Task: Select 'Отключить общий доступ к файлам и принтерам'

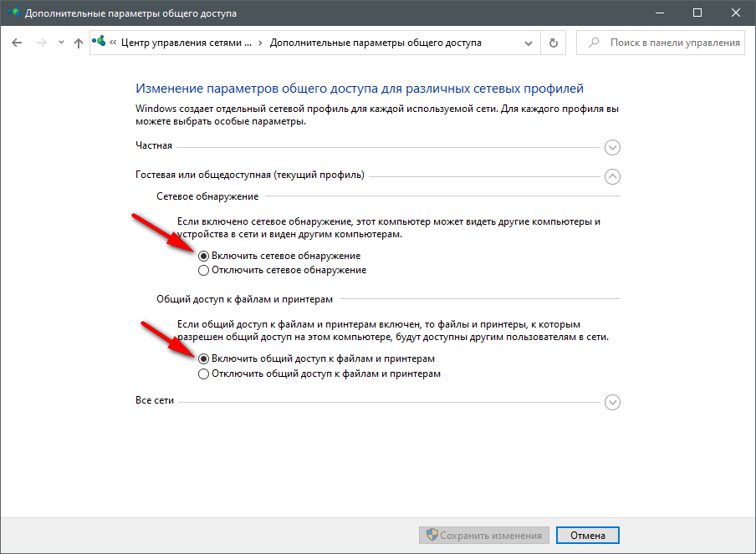Action: pyautogui.click(x=203, y=374)
